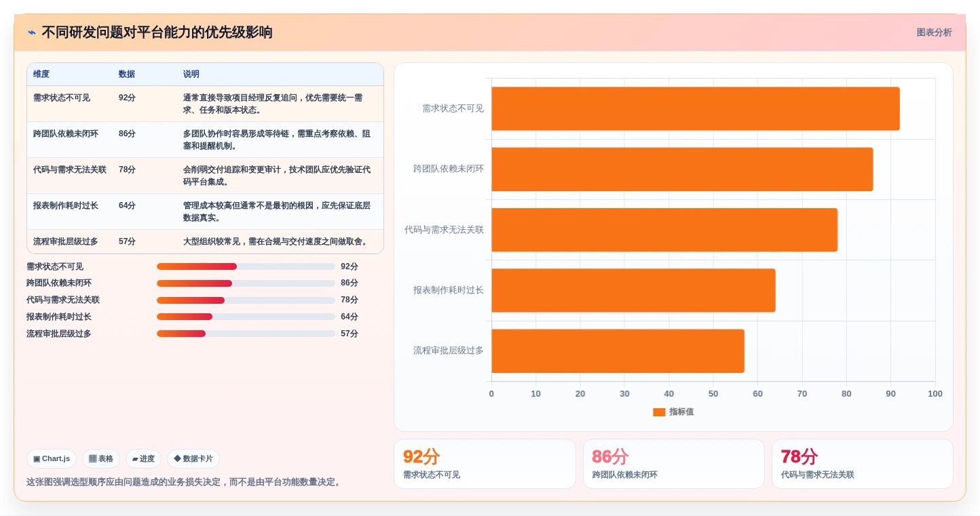Click the 说明 column header
The height and width of the screenshot is (516, 980).
click(x=191, y=74)
